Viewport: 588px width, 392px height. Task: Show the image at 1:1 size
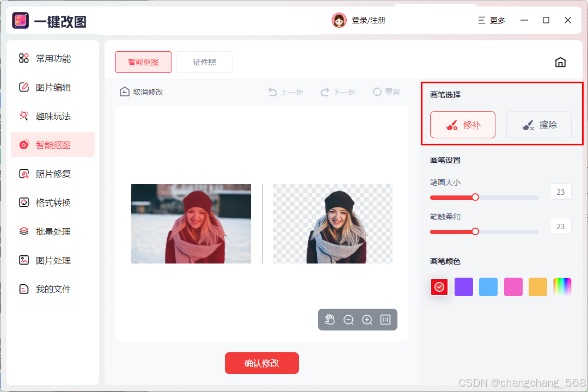pyautogui.click(x=385, y=320)
